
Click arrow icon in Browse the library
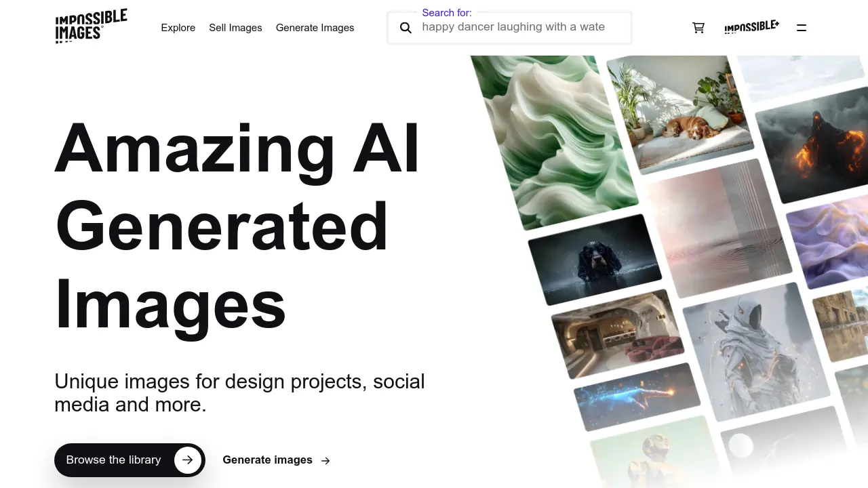pos(188,460)
